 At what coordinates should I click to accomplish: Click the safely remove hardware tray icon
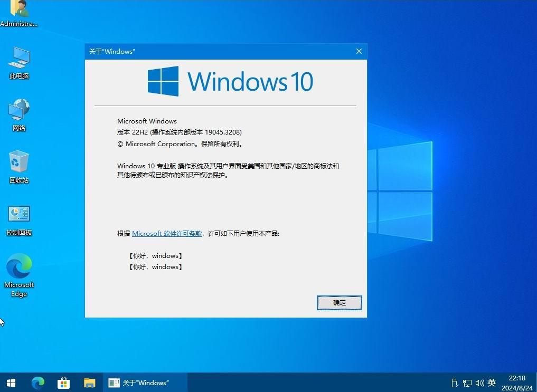pos(455,383)
